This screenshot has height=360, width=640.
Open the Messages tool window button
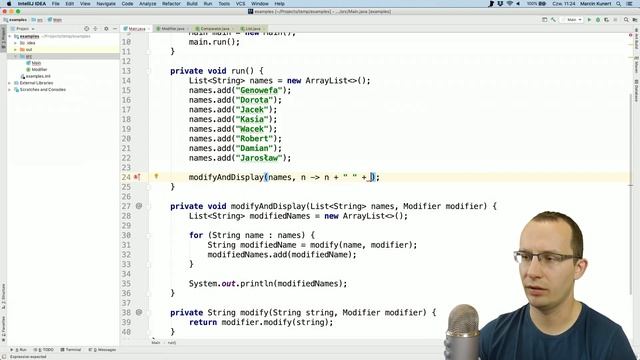tap(102, 350)
